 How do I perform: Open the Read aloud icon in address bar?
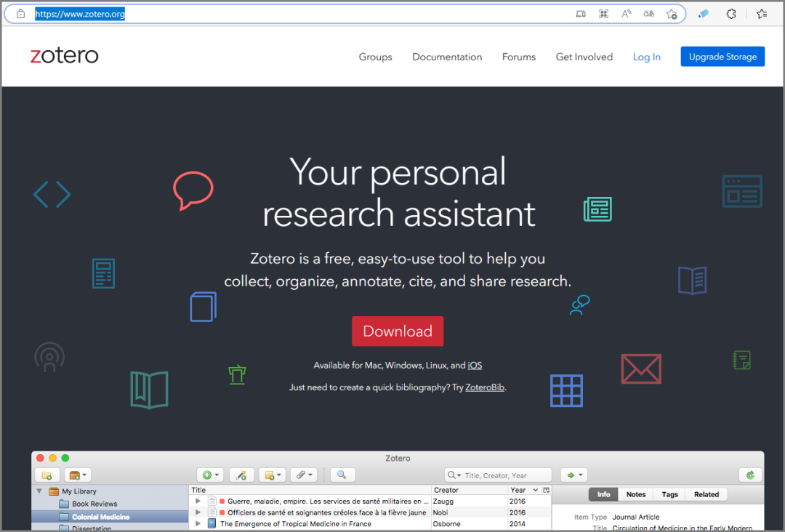[x=626, y=14]
